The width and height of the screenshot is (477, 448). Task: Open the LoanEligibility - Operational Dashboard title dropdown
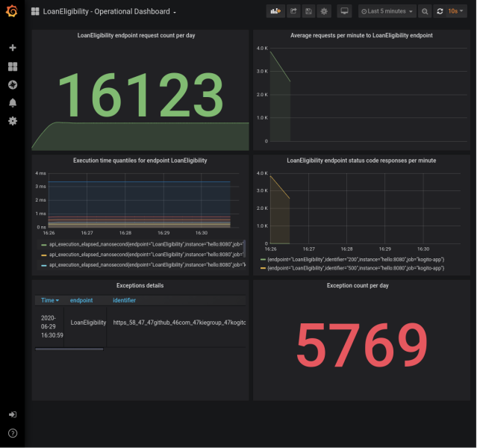point(109,11)
